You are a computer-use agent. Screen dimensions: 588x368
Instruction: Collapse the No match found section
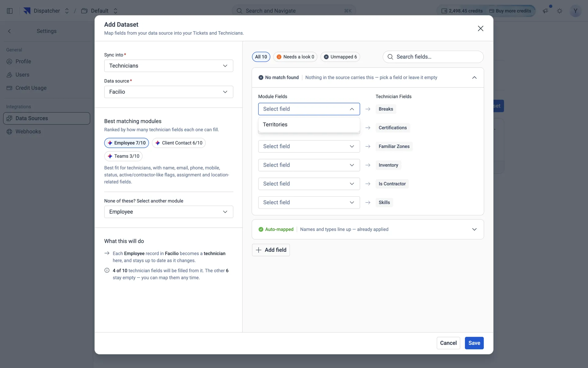[x=474, y=78]
